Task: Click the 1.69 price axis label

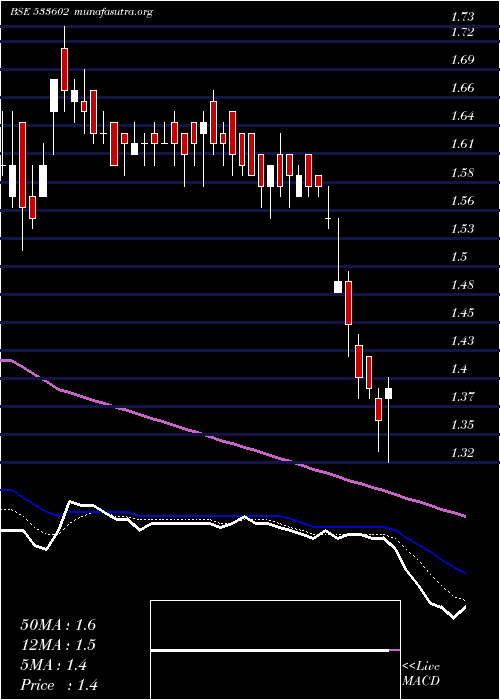Action: click(463, 60)
